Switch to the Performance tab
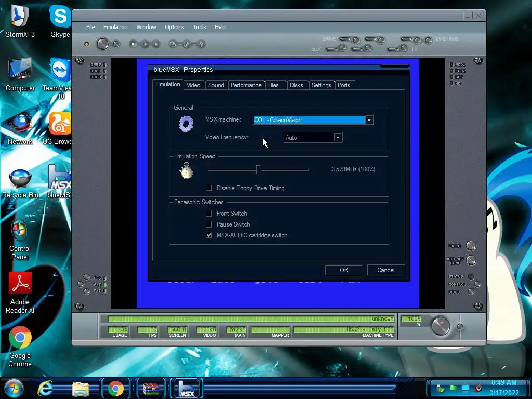The image size is (532, 399). pyautogui.click(x=246, y=85)
